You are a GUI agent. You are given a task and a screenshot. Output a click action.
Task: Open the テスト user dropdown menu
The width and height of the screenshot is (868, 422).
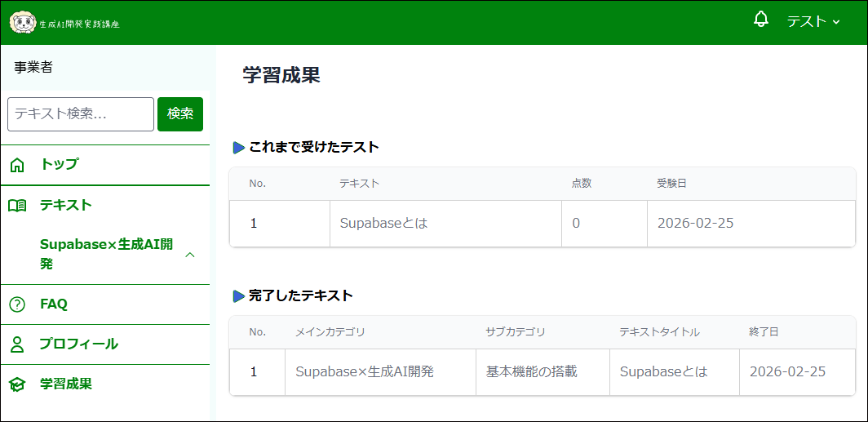(x=813, y=22)
